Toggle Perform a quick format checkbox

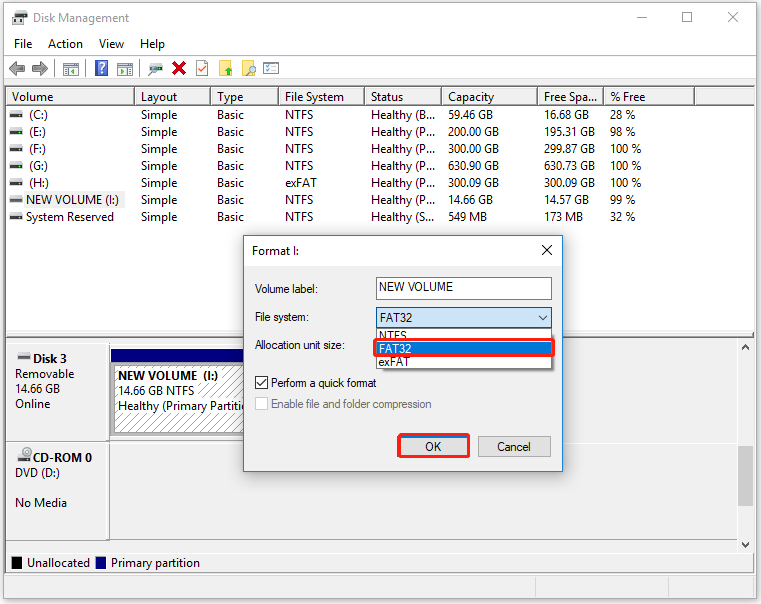(261, 383)
